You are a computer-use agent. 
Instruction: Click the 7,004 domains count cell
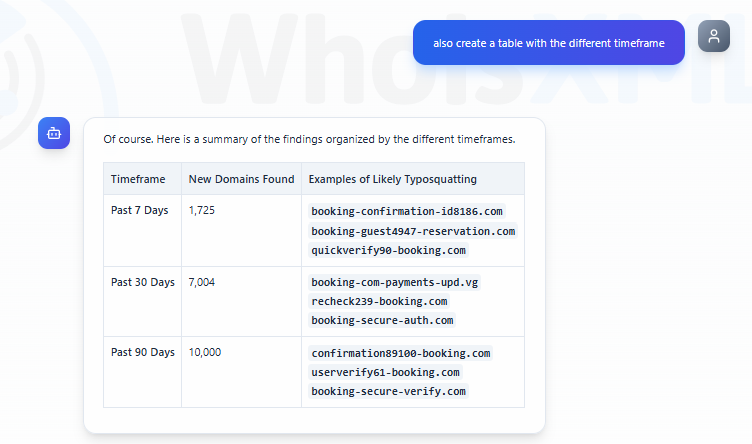point(201,283)
